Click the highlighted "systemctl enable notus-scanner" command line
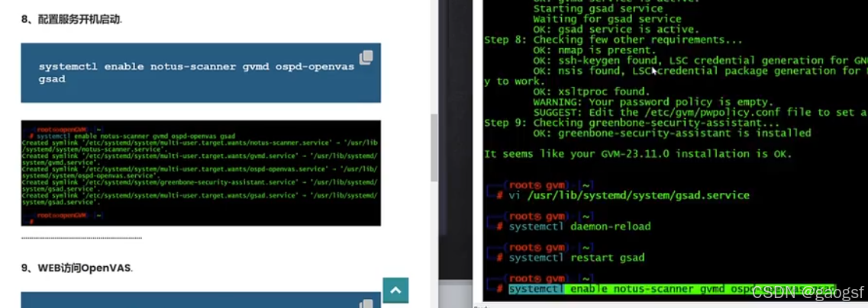Viewport: 868px width, 308px height. tap(672, 289)
